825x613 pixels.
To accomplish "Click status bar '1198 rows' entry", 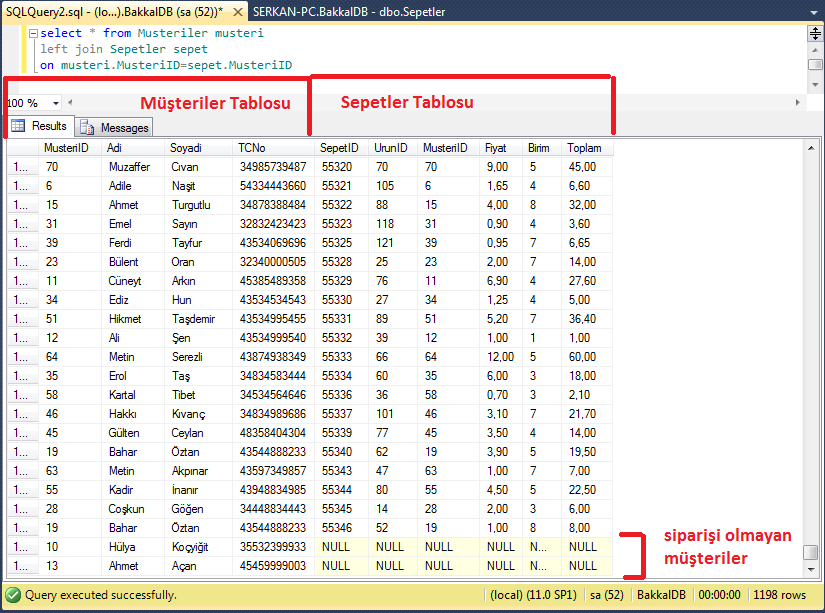I will coord(779,595).
